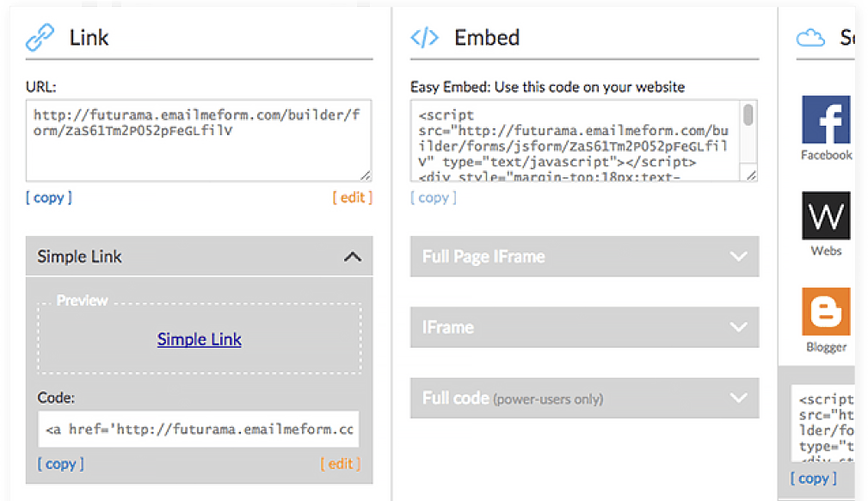Click the URL box resize handle
Image resolution: width=868 pixels, height=501 pixels.
365,175
